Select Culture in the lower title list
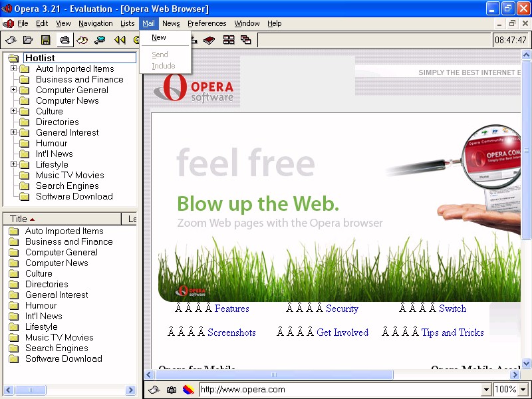Viewport: 532px width, 399px height. 39,274
